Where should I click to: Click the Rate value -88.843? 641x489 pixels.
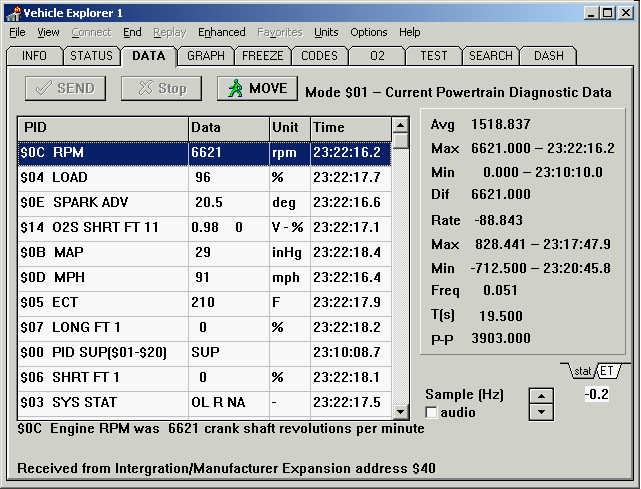499,220
